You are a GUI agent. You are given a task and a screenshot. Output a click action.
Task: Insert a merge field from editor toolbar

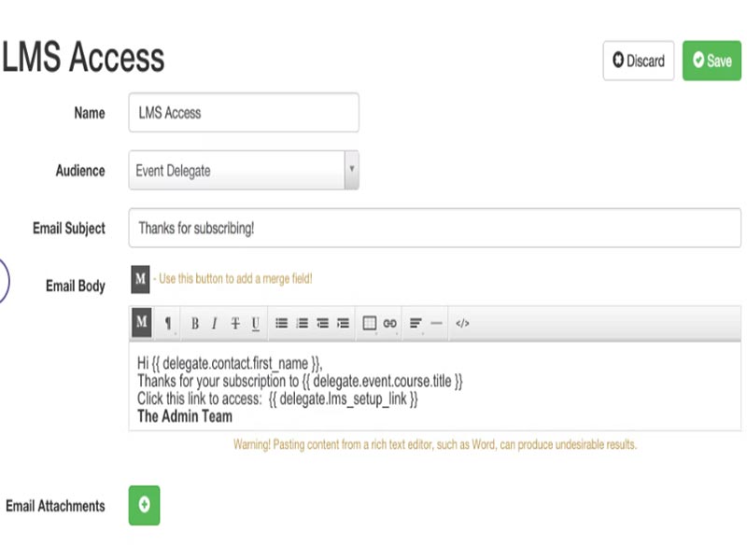coord(141,323)
